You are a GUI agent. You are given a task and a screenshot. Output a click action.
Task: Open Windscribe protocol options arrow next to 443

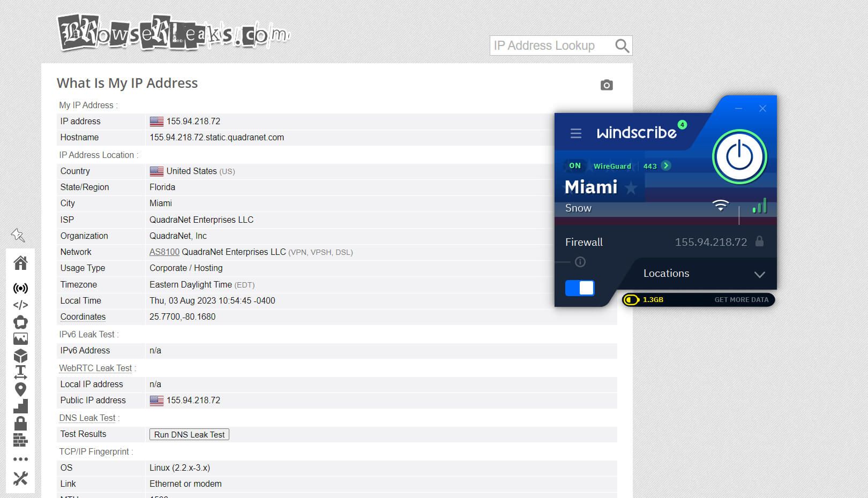666,165
